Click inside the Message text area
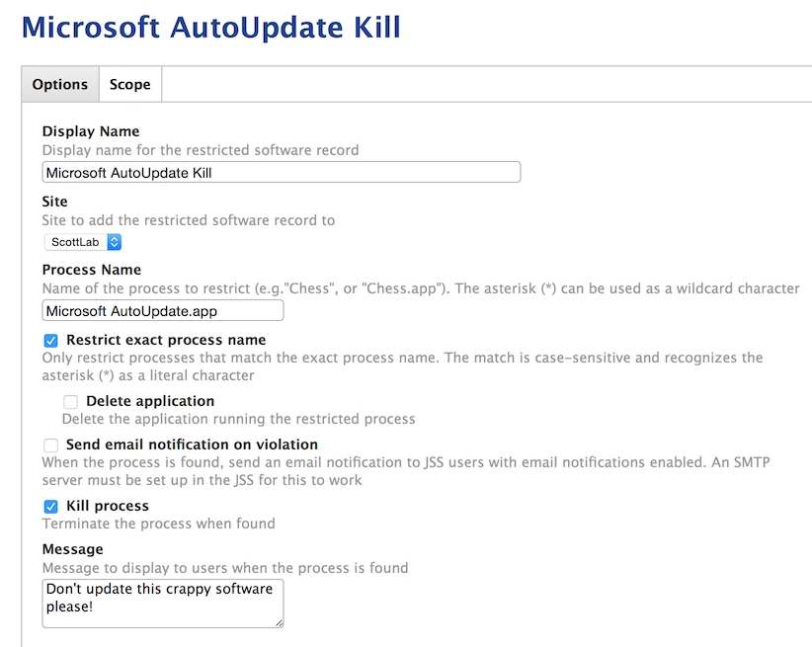The height and width of the screenshot is (647, 812). pyautogui.click(x=163, y=604)
